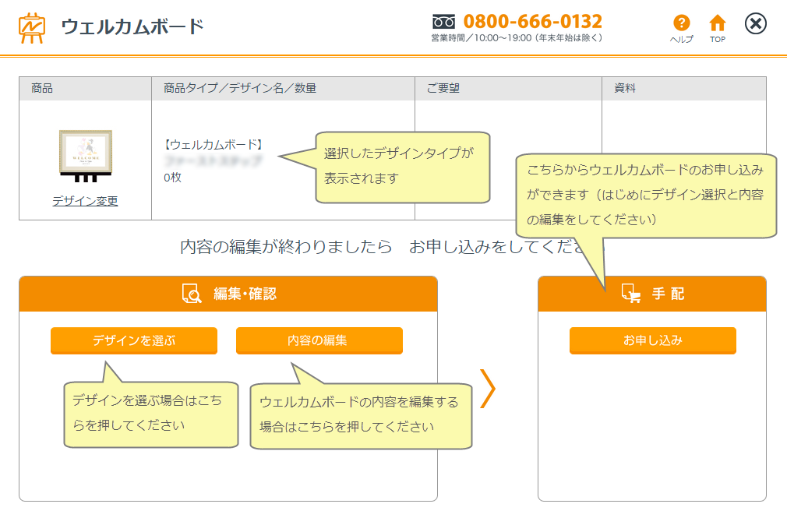Click the 商品タイプ/デザイン名/数量 column header
Viewport: 787px width, 532px height.
coord(240,89)
